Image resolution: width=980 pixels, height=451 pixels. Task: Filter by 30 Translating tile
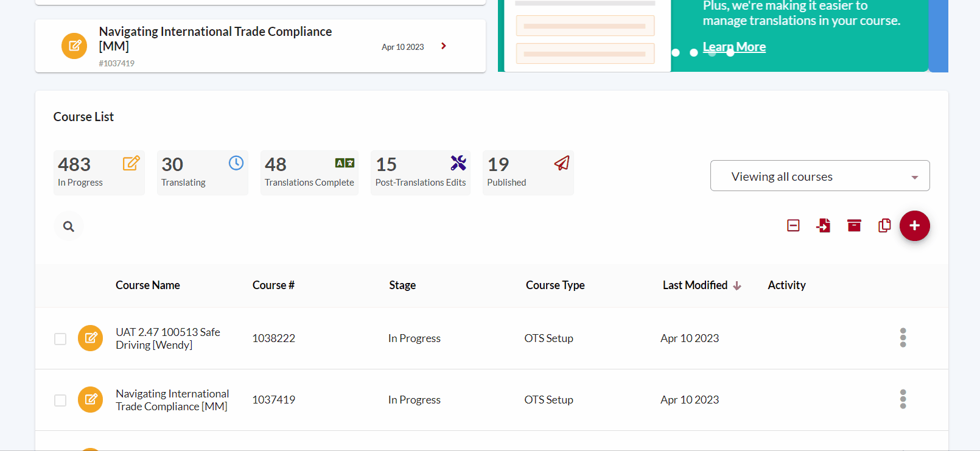pyautogui.click(x=203, y=173)
